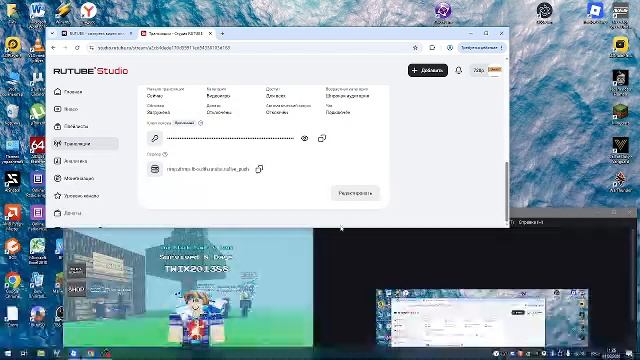
Task: Reveal the hidden stream key with eye icon
Action: pyautogui.click(x=304, y=138)
